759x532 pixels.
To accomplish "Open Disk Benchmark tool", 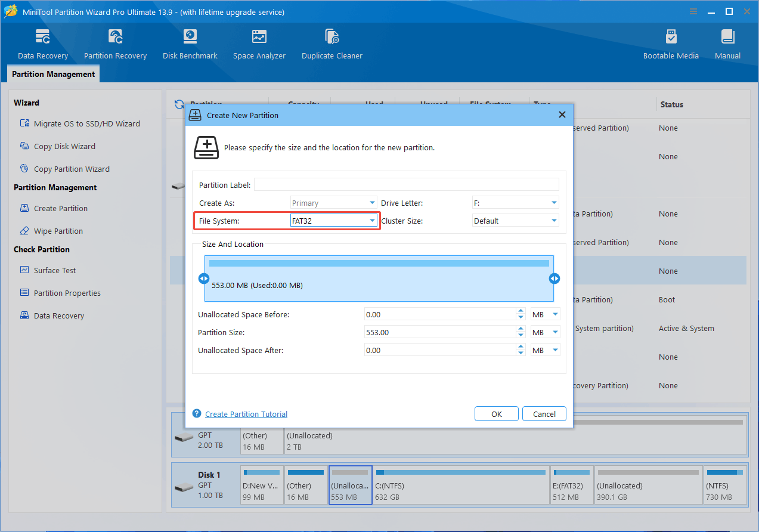I will coord(190,45).
